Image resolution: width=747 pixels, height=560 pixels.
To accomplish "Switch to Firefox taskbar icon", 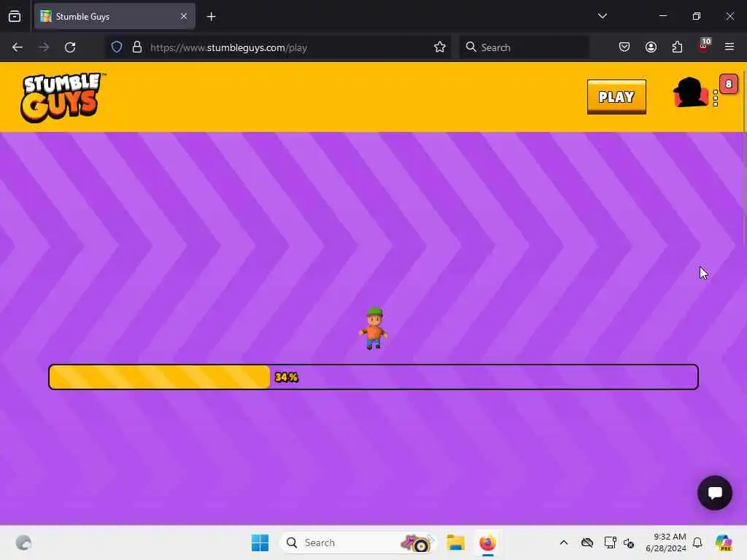I will click(487, 542).
